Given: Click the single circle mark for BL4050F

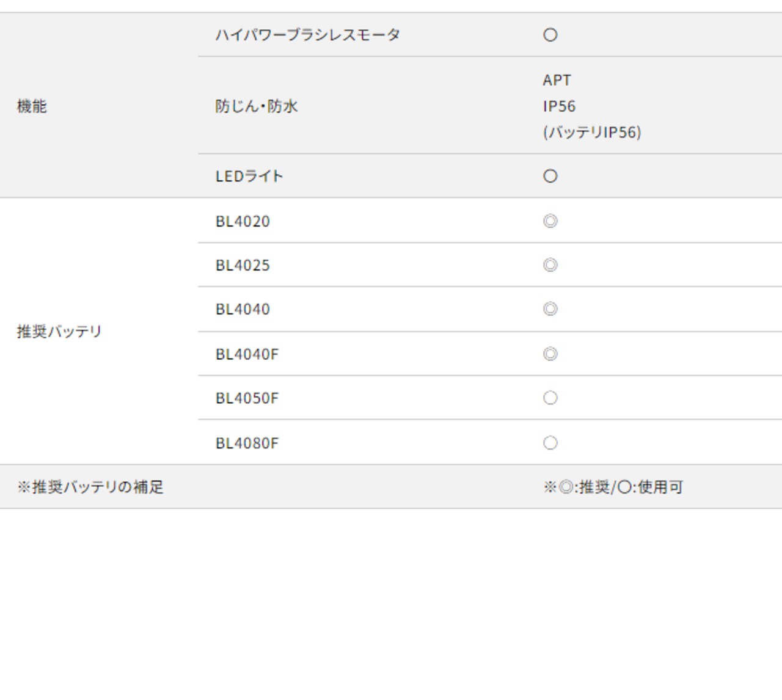Looking at the screenshot, I should tap(550, 398).
